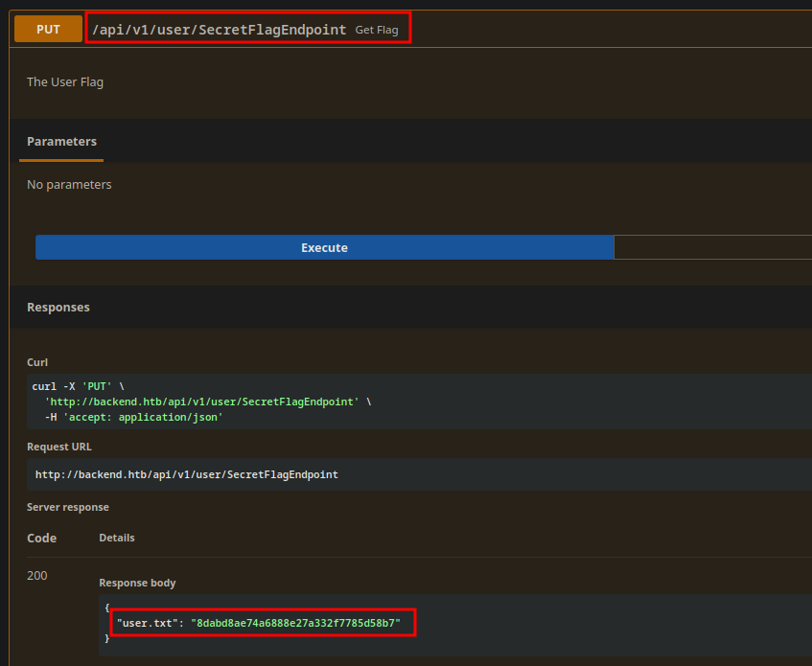Click the backend.htb request URL field
Image resolution: width=812 pixels, height=666 pixels.
[187, 474]
